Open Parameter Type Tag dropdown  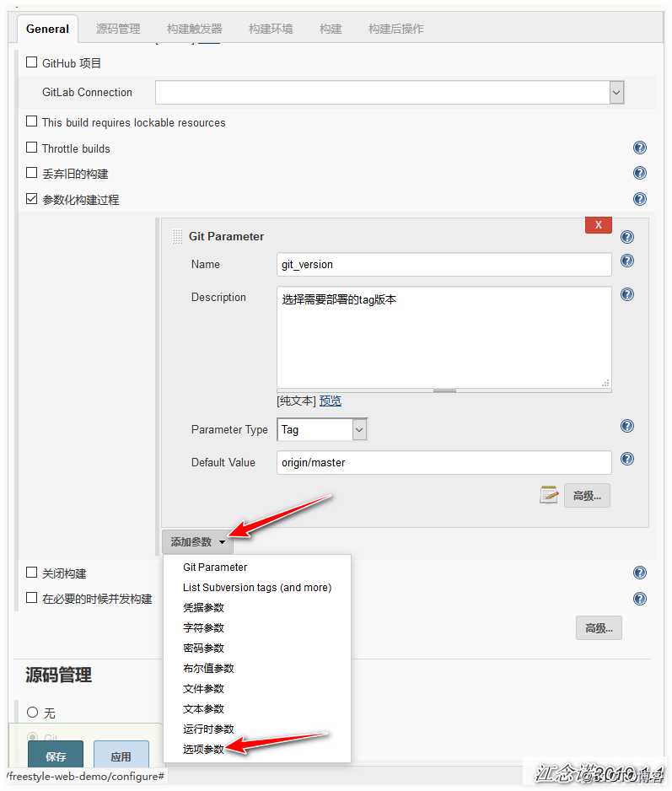pyautogui.click(x=322, y=430)
